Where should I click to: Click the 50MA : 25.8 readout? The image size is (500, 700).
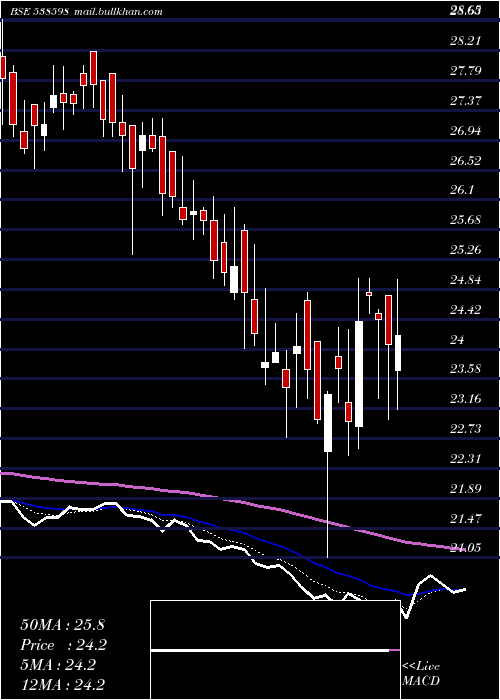[62, 625]
